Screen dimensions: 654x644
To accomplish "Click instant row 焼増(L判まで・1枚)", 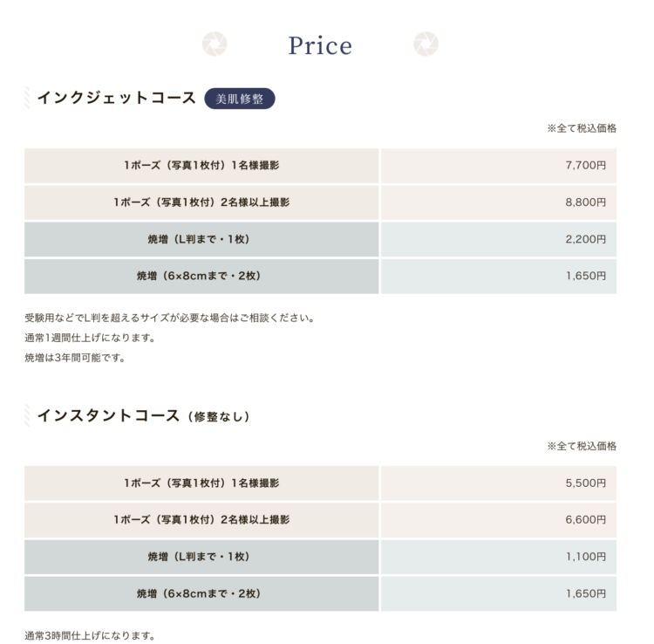I will 201,557.
